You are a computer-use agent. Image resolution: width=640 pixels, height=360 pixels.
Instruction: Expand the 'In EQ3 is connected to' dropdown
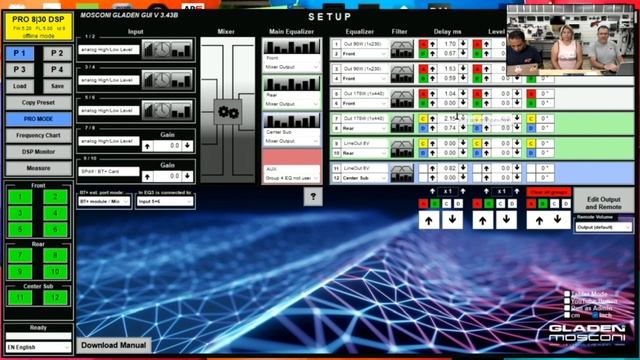(x=164, y=202)
